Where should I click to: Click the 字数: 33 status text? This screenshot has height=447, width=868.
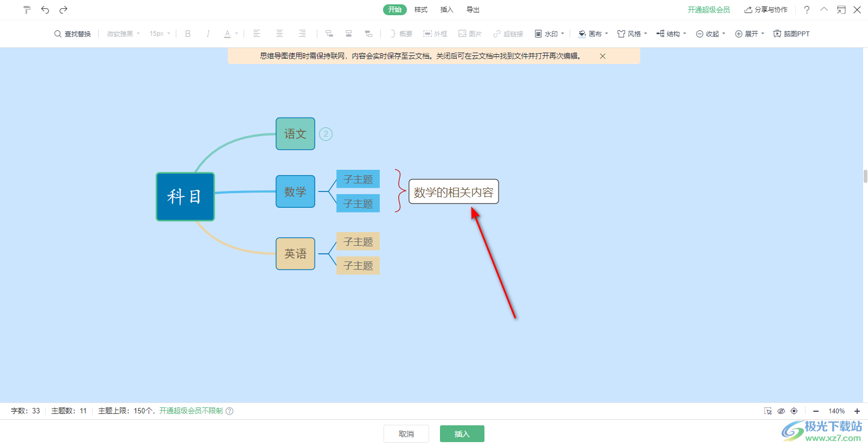click(25, 411)
